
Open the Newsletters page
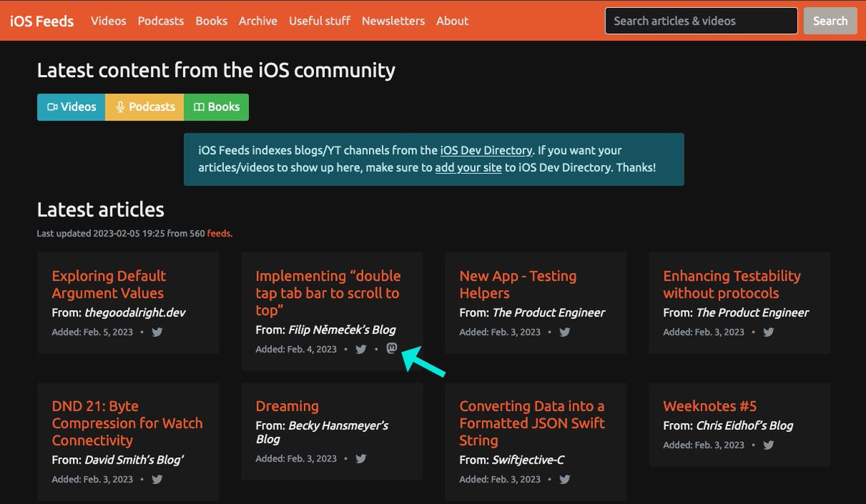click(393, 21)
